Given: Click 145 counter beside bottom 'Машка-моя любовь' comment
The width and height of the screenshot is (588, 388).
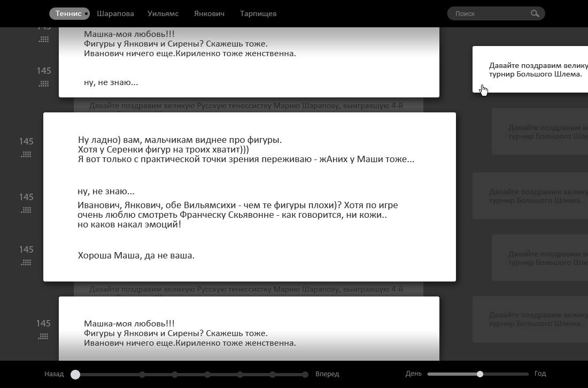Looking at the screenshot, I should coord(43,323).
